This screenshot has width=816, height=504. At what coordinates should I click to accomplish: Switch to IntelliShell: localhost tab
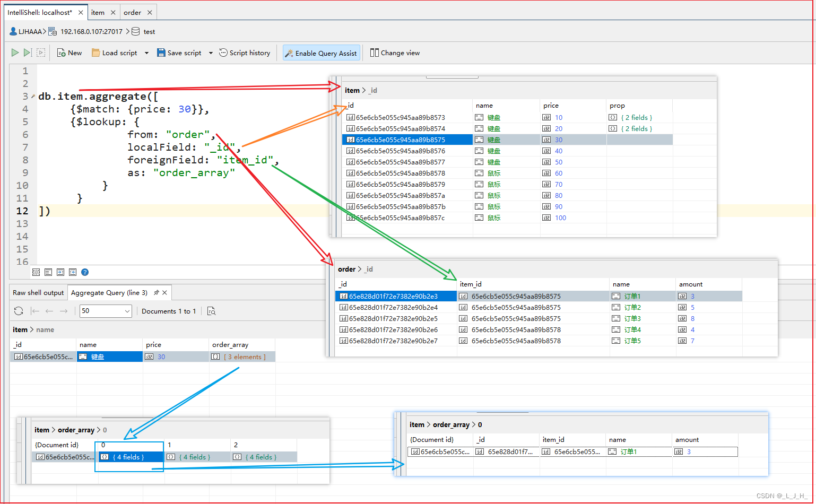coord(40,12)
